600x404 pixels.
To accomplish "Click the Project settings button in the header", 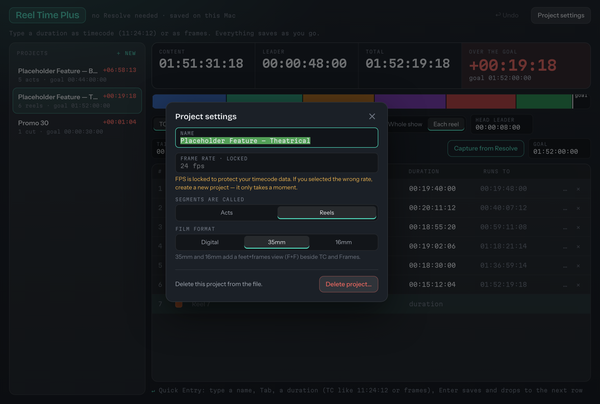I will point(561,15).
